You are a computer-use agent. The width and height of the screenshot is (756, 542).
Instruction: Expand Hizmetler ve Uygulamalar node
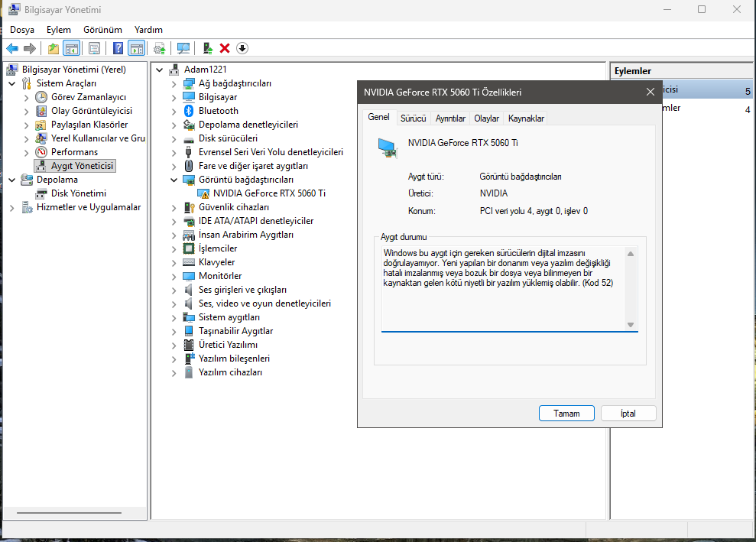coord(12,207)
